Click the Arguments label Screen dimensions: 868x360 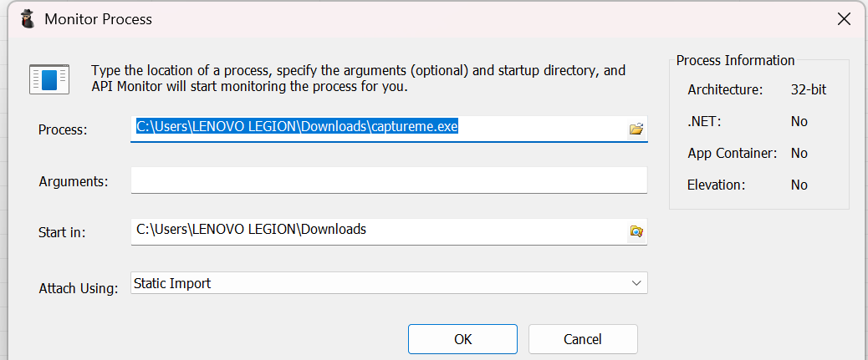(74, 181)
